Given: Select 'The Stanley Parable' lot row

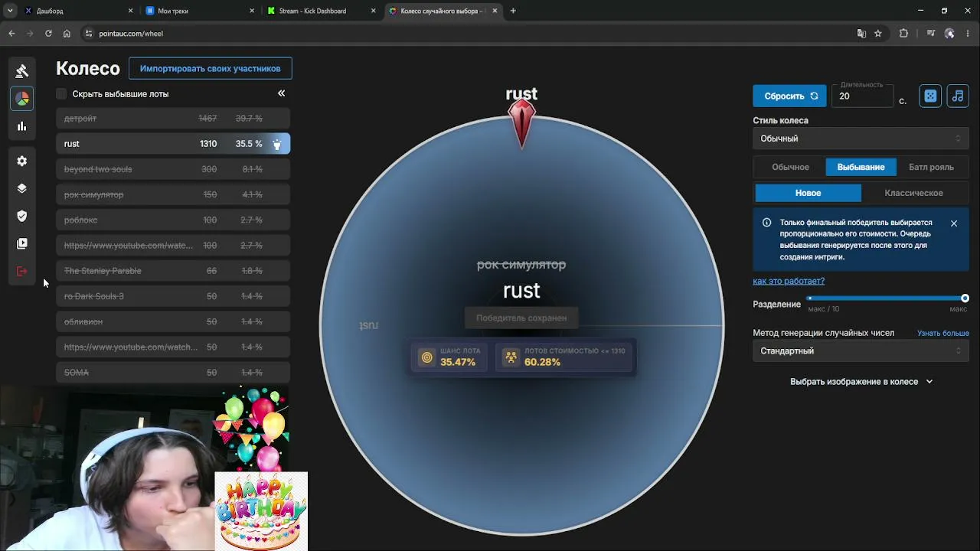Looking at the screenshot, I should click(173, 271).
